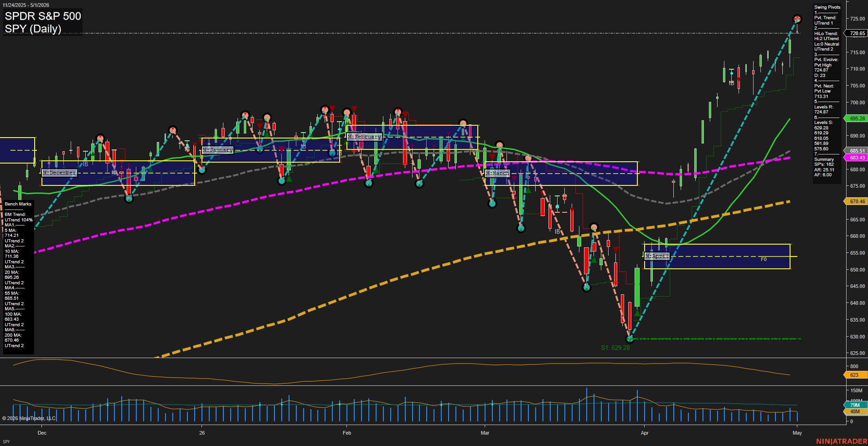Click the SPDR S&P 500 chart title
The image size is (868, 446).
[x=43, y=16]
